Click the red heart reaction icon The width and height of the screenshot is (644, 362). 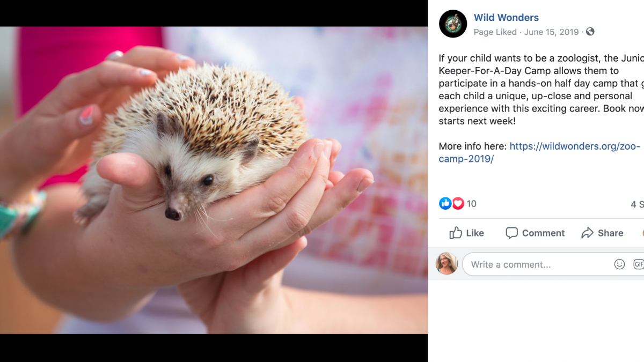click(458, 203)
